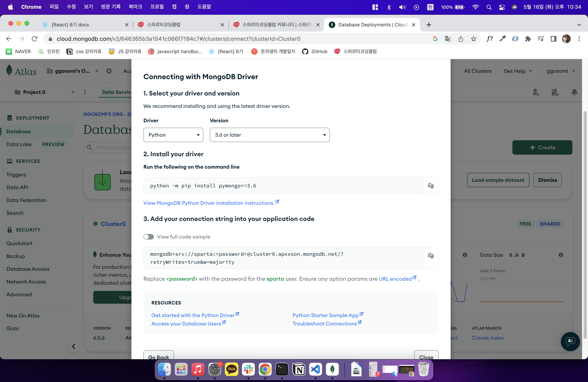The image size is (588, 382).
Task: Open Advanced security settings
Action: pyautogui.click(x=19, y=294)
